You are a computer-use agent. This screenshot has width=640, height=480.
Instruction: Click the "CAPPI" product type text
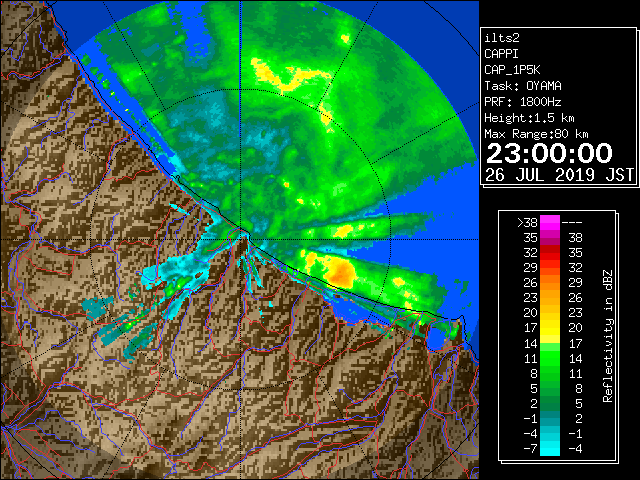click(501, 54)
